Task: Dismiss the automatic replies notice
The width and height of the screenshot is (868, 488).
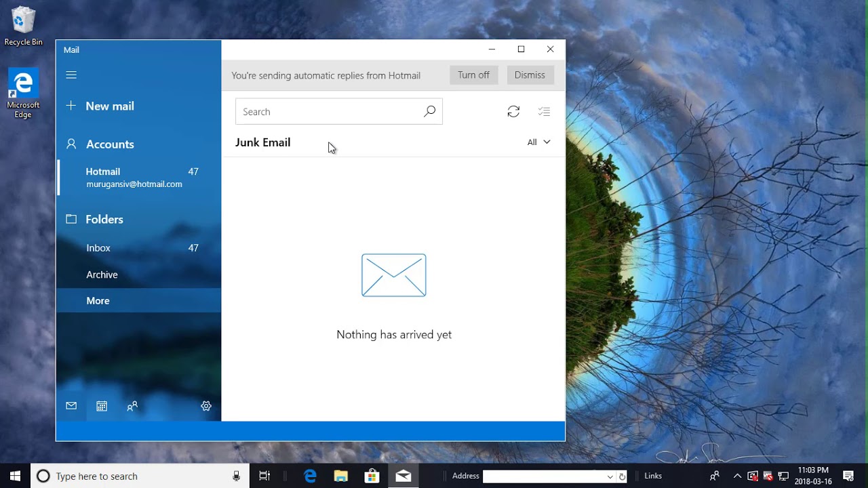Action: (x=530, y=75)
